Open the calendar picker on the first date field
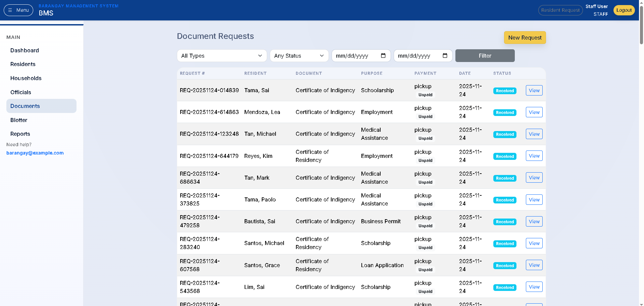The image size is (644, 306). tap(384, 56)
